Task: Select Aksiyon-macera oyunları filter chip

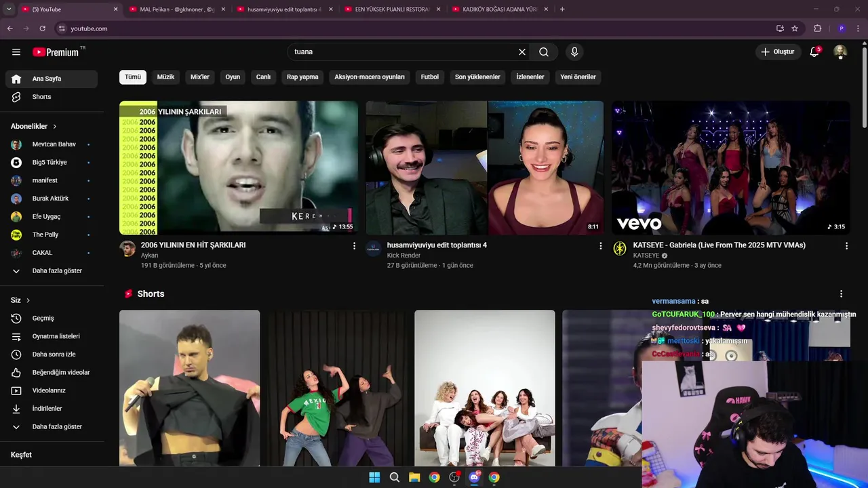Action: (370, 77)
